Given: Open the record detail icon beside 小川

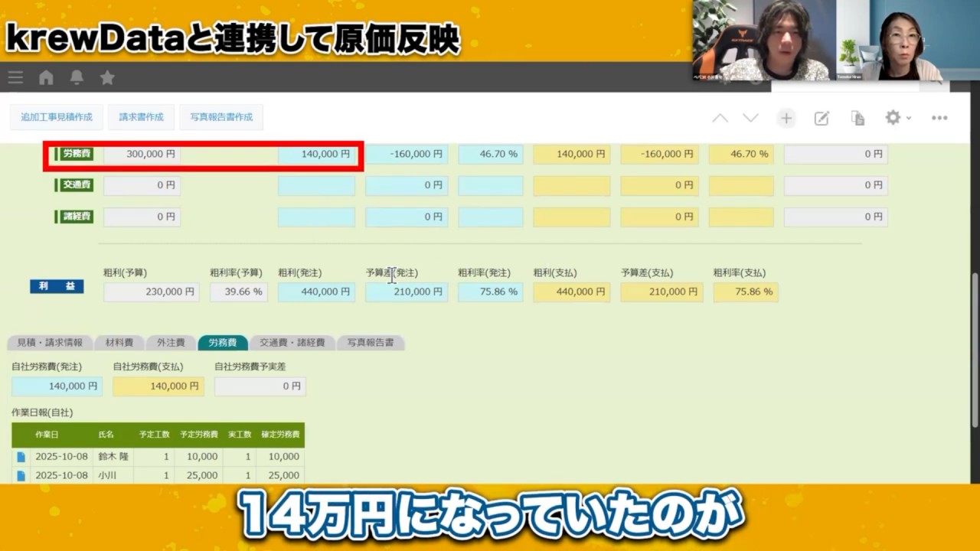Looking at the screenshot, I should [x=20, y=475].
